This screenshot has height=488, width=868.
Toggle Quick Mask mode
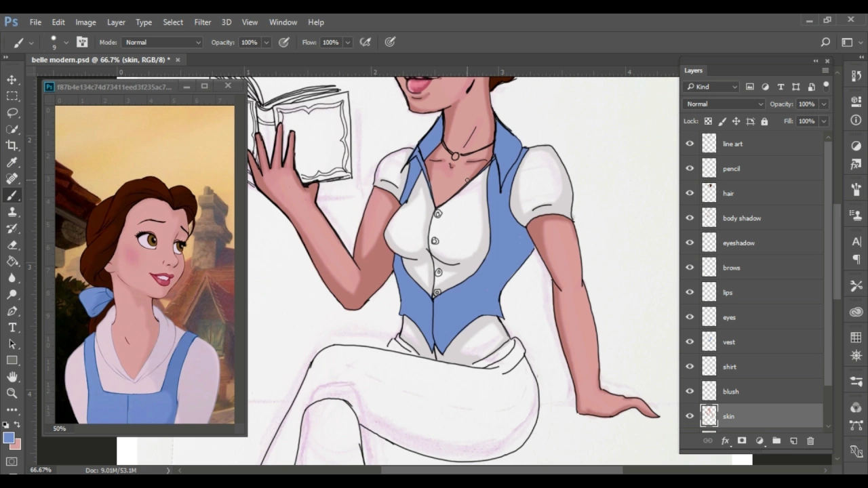point(12,462)
